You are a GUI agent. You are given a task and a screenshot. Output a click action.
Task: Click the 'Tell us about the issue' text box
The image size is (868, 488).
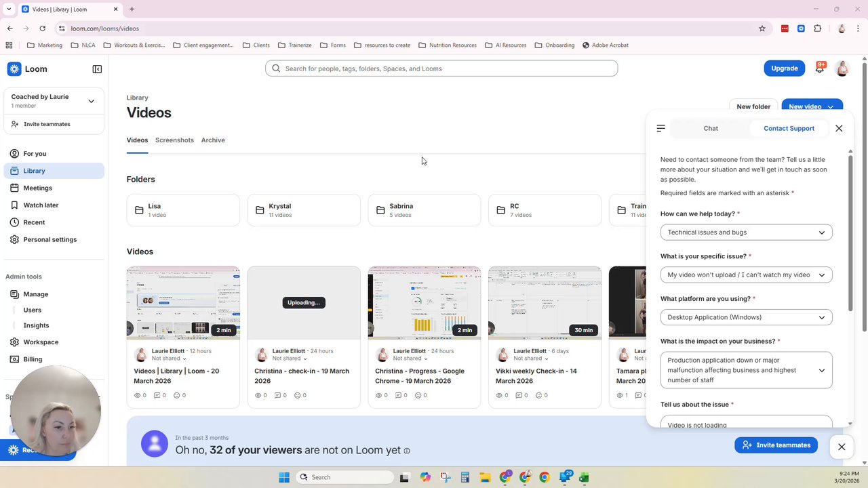[x=746, y=422]
